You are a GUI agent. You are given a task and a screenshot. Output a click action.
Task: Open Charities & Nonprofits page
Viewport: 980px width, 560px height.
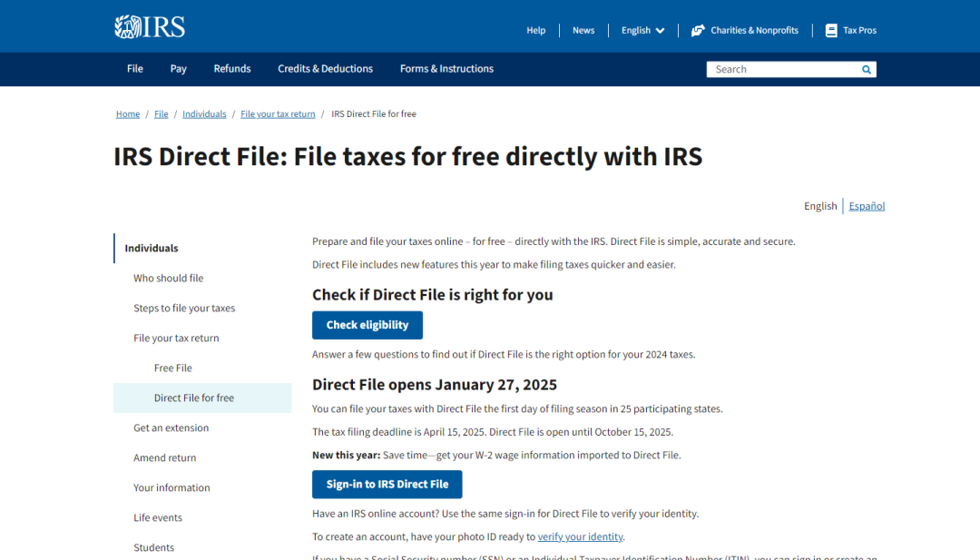pyautogui.click(x=754, y=30)
